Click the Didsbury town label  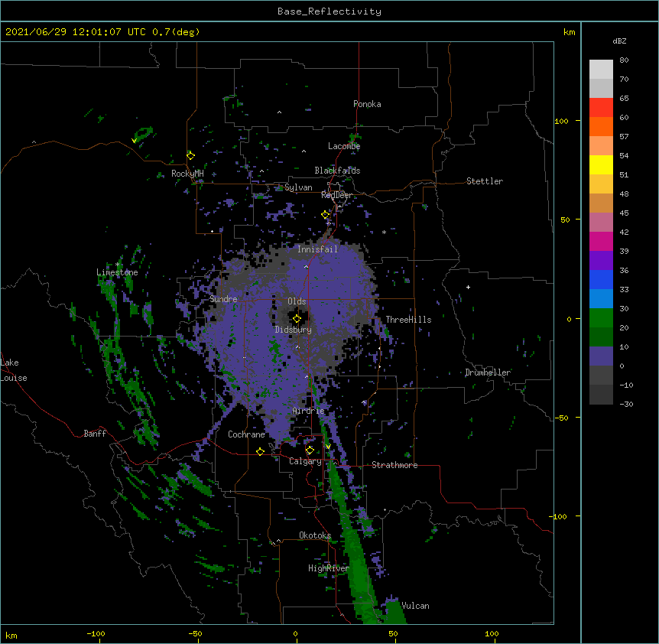pos(294,330)
